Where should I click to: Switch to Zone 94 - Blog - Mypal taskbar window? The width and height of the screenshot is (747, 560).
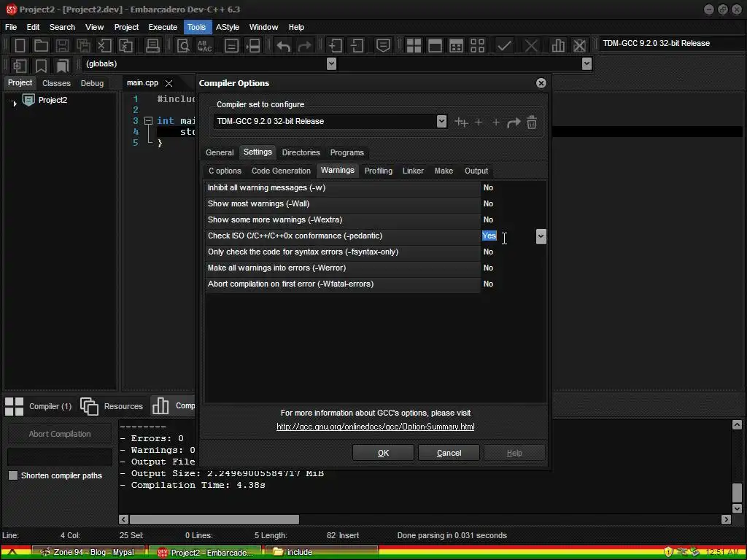pyautogui.click(x=88, y=553)
